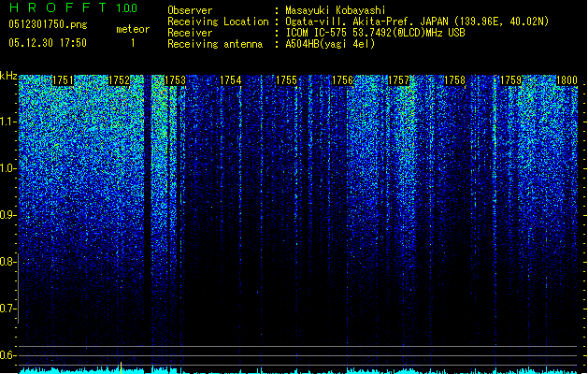588x374 pixels.
Task: Click the Receiving antenna label
Action: coord(215,44)
